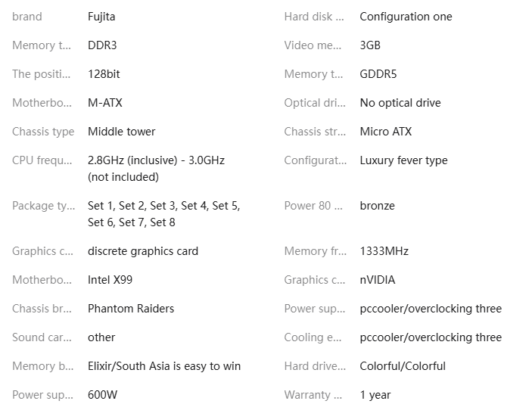532x404 pixels.
Task: Select the "nVIDIA" graphics value
Action: tap(377, 280)
